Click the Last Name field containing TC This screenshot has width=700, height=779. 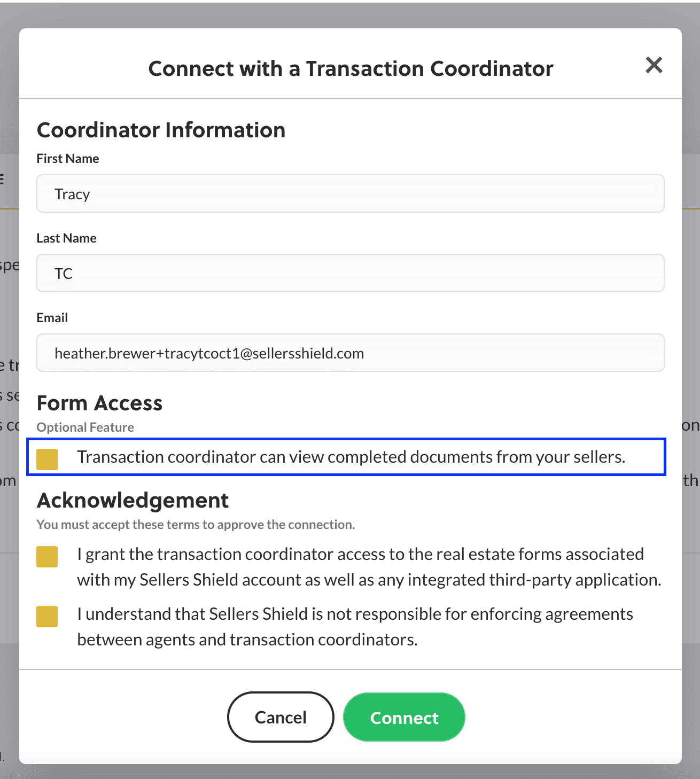pyautogui.click(x=351, y=273)
